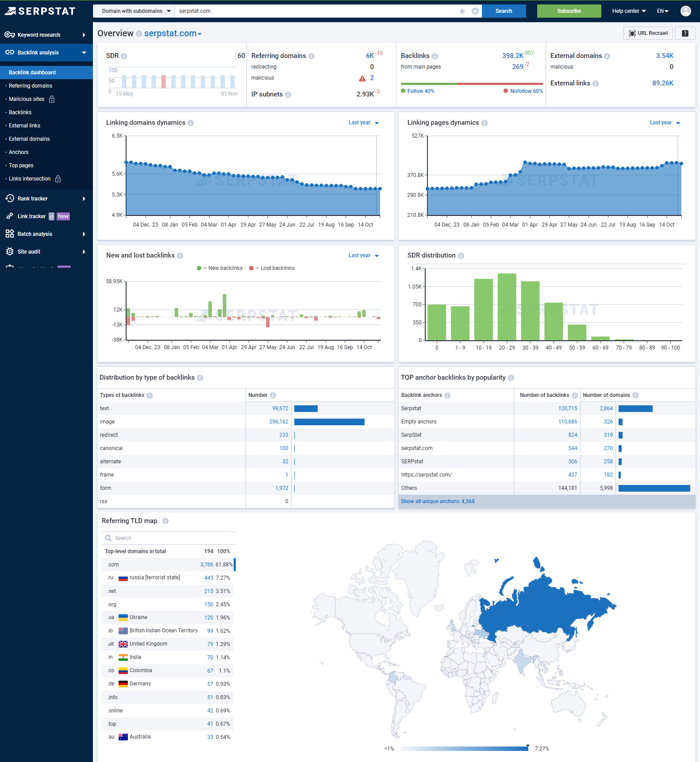Click the Site audit gear icon
The image size is (700, 762).
point(10,252)
